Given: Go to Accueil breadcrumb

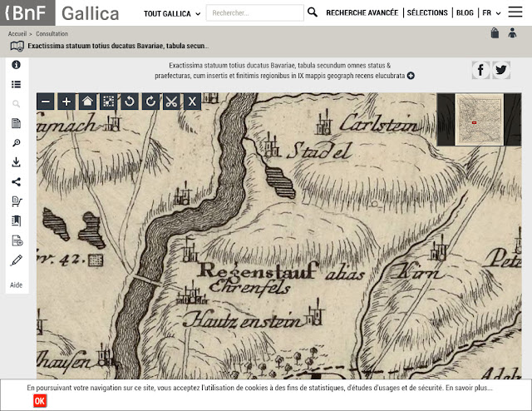Looking at the screenshot, I should [17, 33].
